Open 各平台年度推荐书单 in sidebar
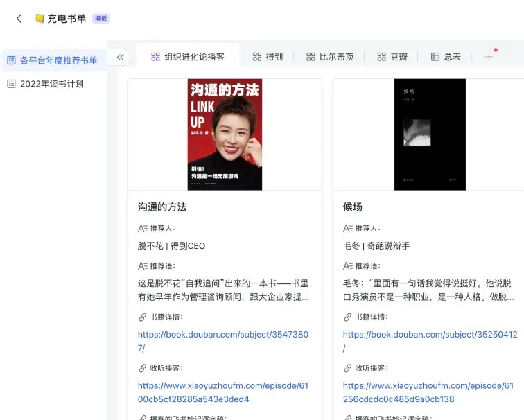524x420 pixels. (53, 60)
